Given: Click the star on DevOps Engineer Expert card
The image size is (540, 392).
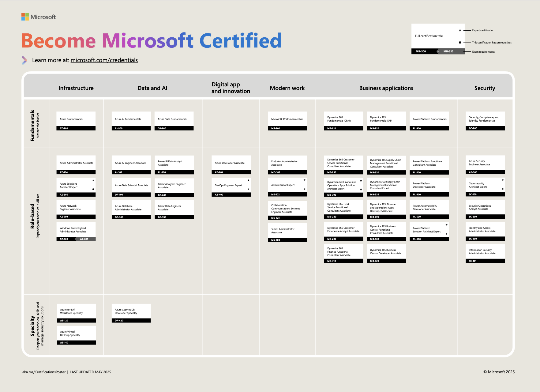Looking at the screenshot, I should [x=248, y=180].
